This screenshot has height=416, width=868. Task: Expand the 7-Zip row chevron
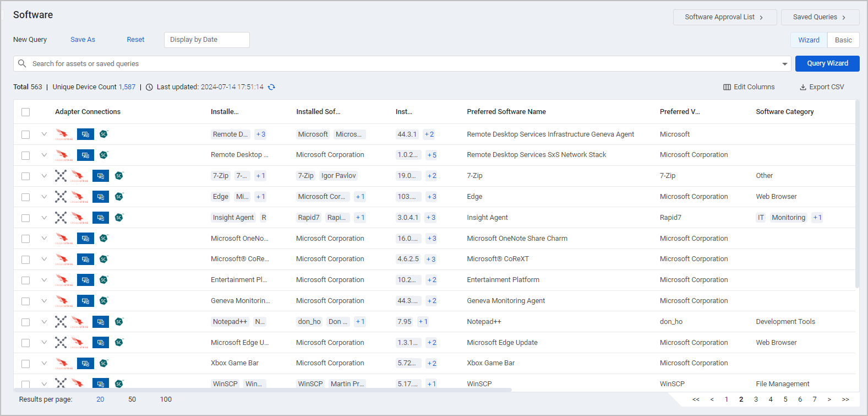pyautogui.click(x=44, y=176)
